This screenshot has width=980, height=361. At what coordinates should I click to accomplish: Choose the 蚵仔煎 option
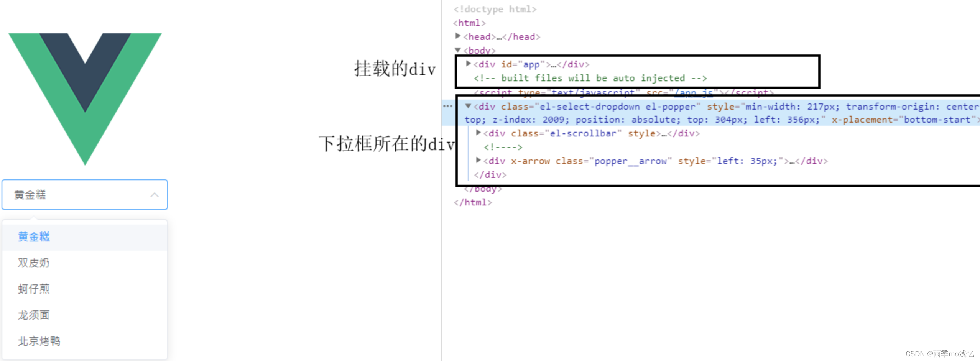85,289
